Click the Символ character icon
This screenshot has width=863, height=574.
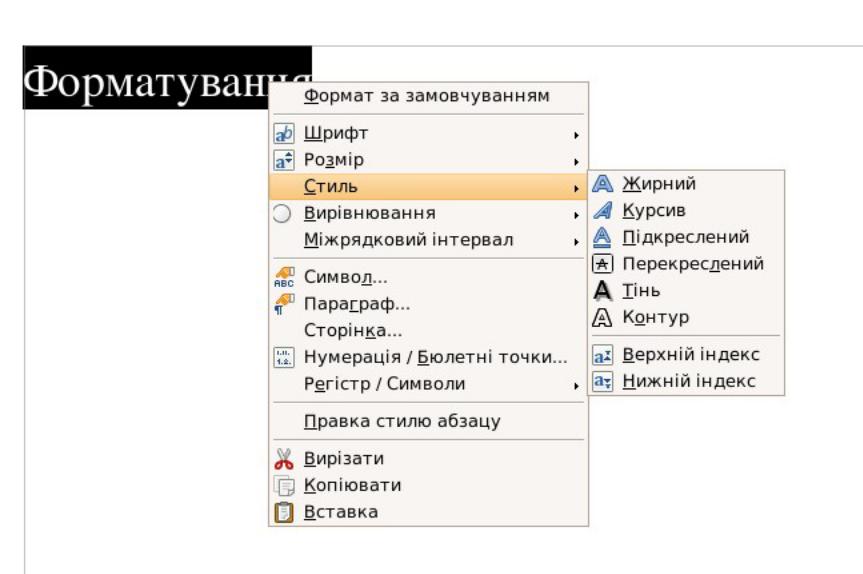[283, 277]
